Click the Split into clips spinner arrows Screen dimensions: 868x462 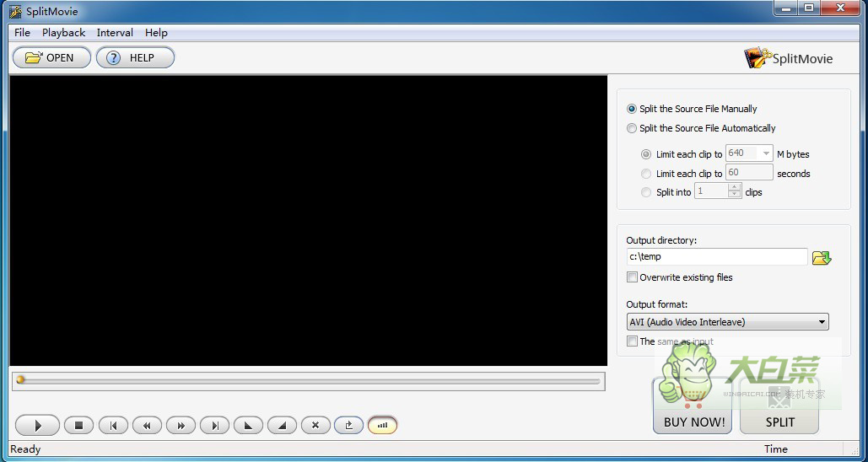734,192
